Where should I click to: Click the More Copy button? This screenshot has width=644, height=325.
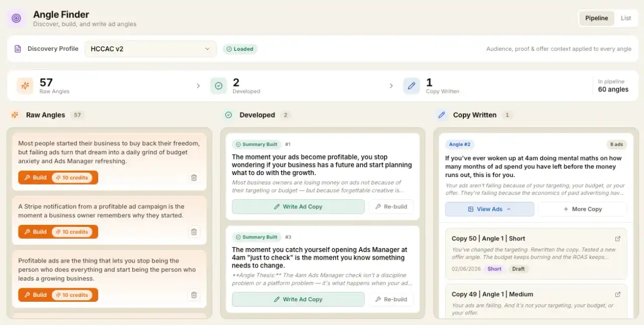pyautogui.click(x=583, y=209)
